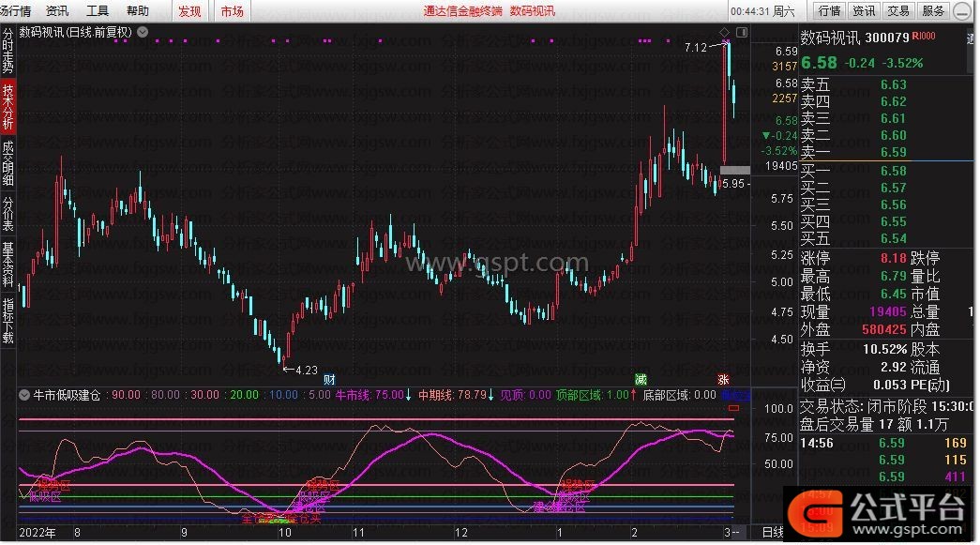Click the 换手 value 10.52%
Screen dimensions: 980x545
point(884,349)
